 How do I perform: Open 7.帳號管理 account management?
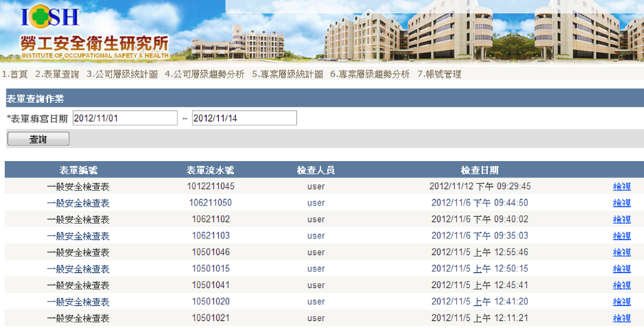click(439, 74)
